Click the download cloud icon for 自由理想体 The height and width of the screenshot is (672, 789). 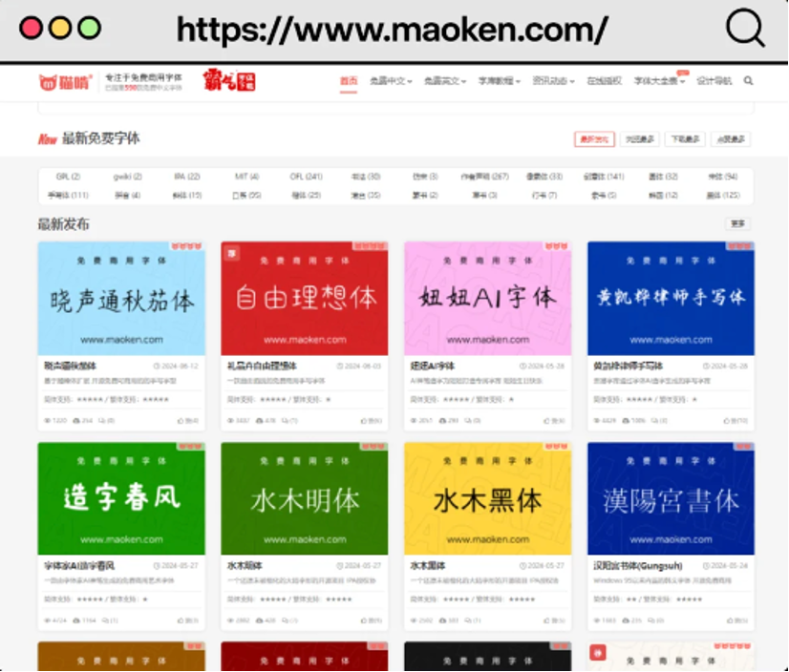260,421
